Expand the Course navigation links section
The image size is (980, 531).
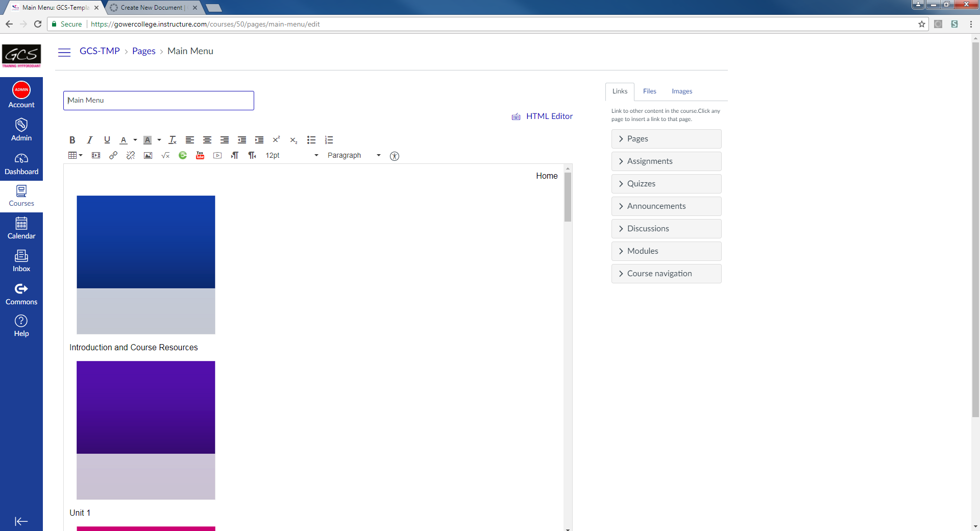[x=667, y=274]
